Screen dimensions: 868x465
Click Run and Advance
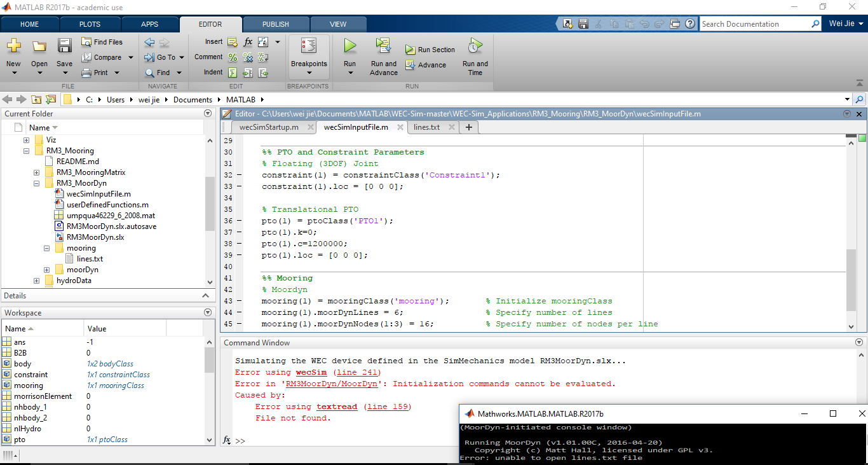coord(384,57)
